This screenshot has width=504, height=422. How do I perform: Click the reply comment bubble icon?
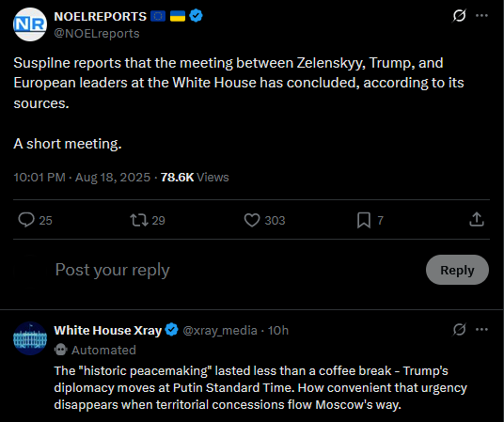coord(26,220)
